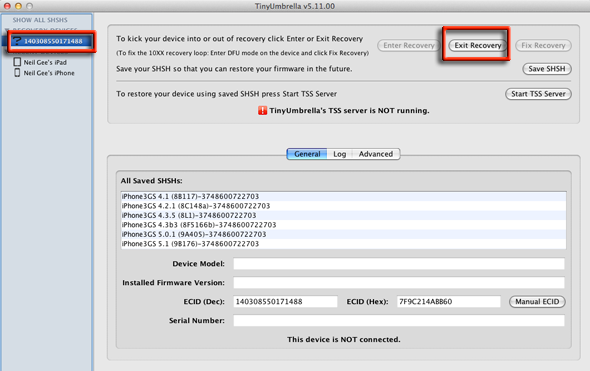The width and height of the screenshot is (590, 371).
Task: Click the Manual ECID button
Action: tap(537, 302)
